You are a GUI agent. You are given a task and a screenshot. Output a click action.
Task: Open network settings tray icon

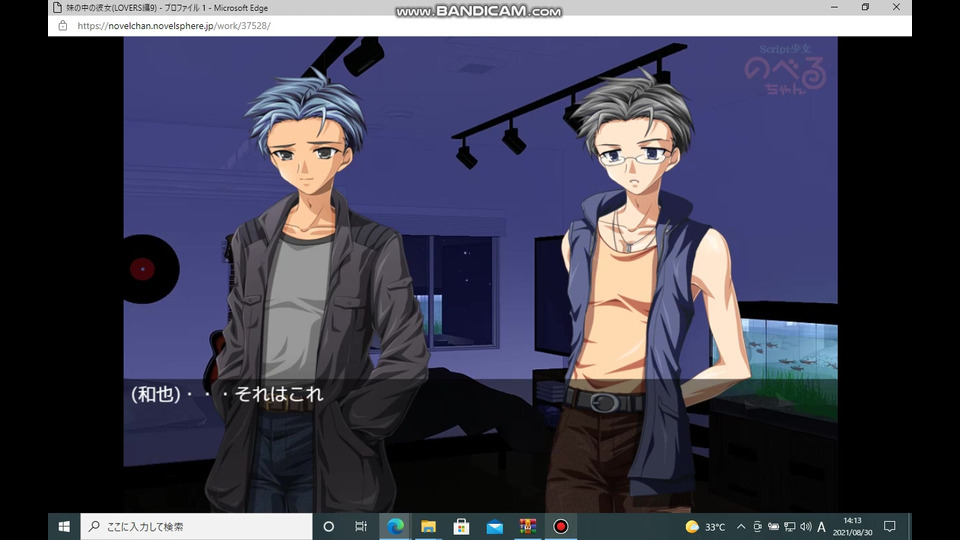(x=790, y=527)
